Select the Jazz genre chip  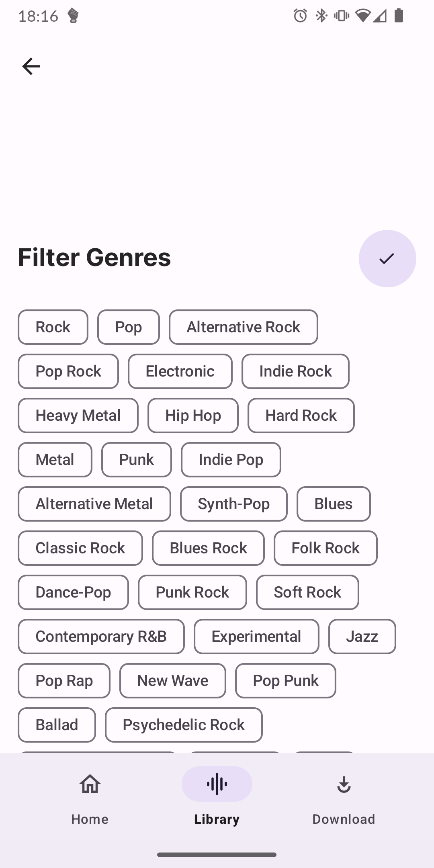pyautogui.click(x=362, y=637)
